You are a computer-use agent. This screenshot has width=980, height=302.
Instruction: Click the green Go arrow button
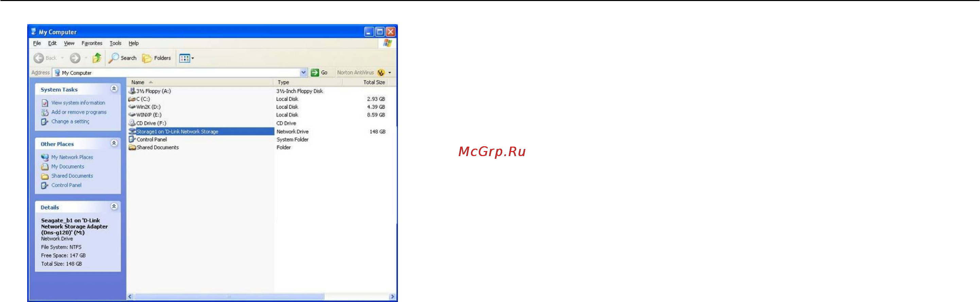(x=315, y=73)
